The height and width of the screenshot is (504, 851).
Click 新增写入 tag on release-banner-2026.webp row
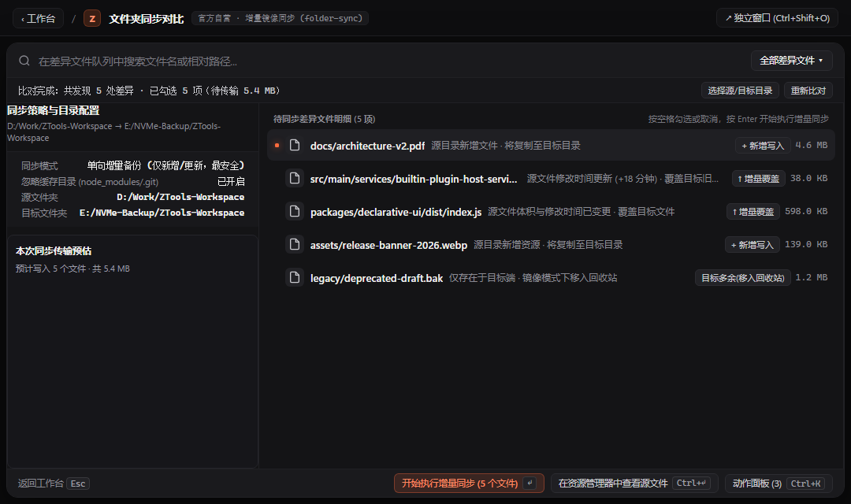753,245
